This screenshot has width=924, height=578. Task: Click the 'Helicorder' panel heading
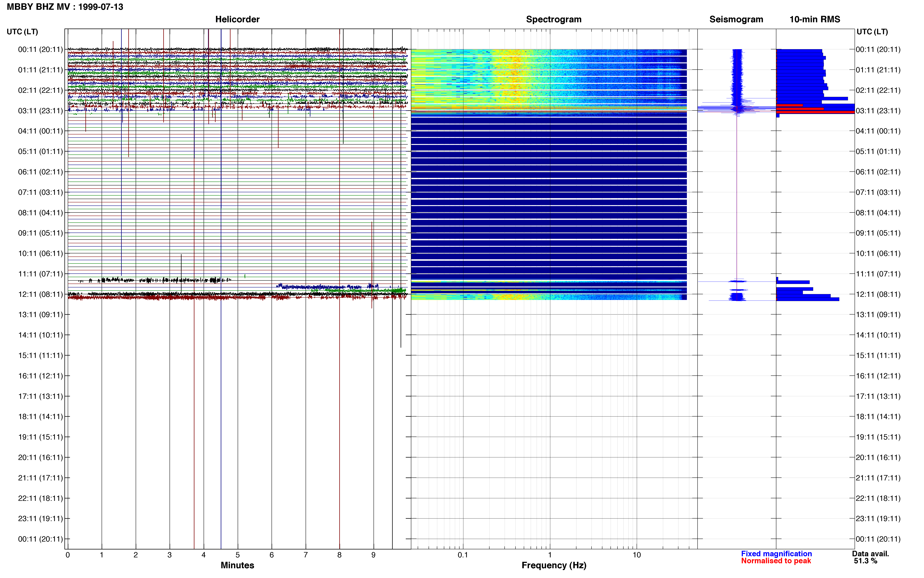(237, 20)
